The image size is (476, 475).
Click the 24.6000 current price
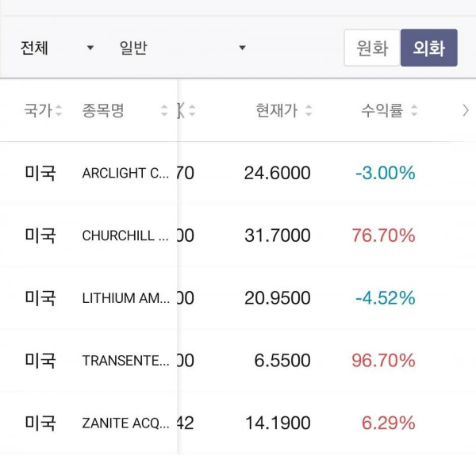(x=277, y=173)
